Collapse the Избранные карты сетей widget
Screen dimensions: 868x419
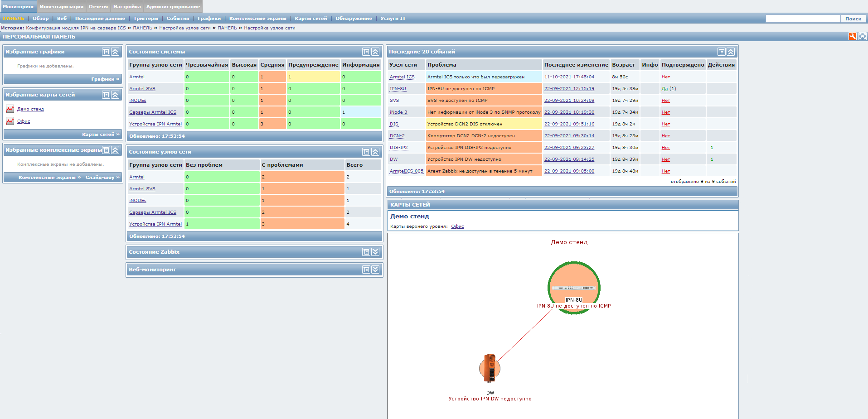pyautogui.click(x=115, y=95)
